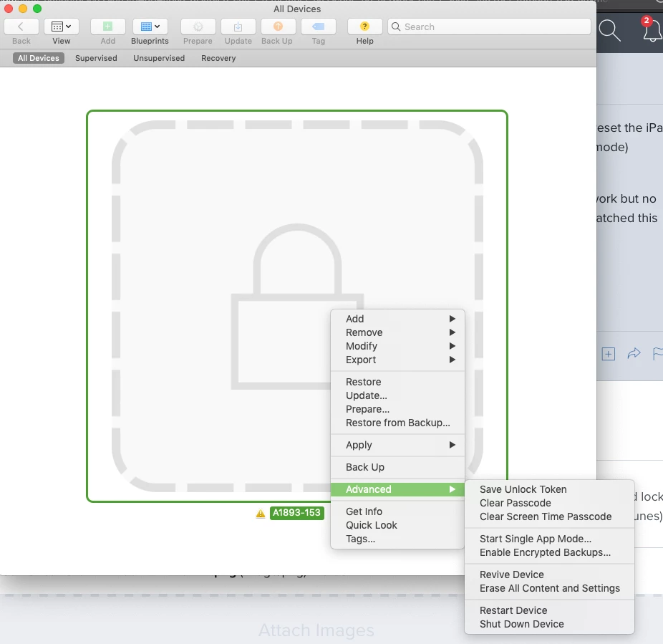The height and width of the screenshot is (644, 663).
Task: Select Enable Encrypted Backups…
Action: tap(549, 552)
